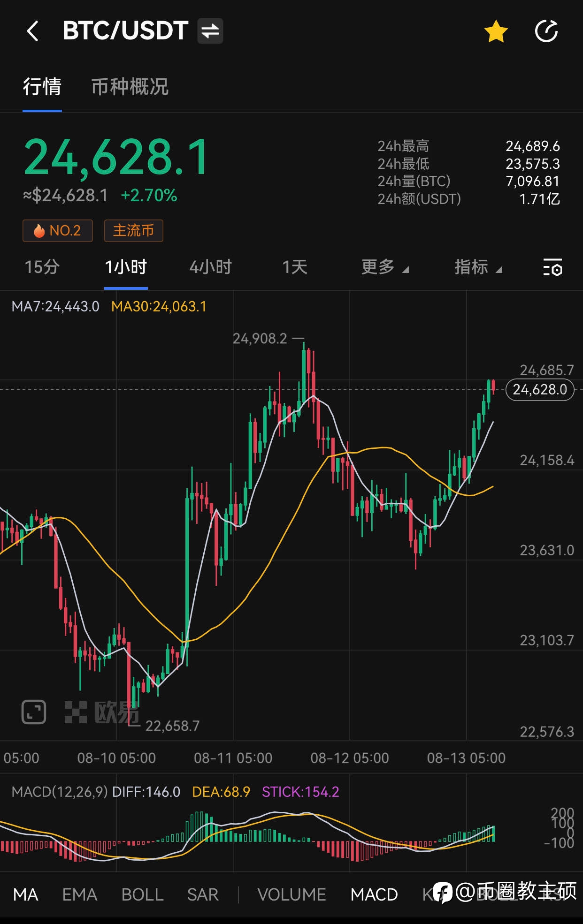Tap MA7:24,443.0 label
Screen dimensions: 583x924
[x=55, y=307]
